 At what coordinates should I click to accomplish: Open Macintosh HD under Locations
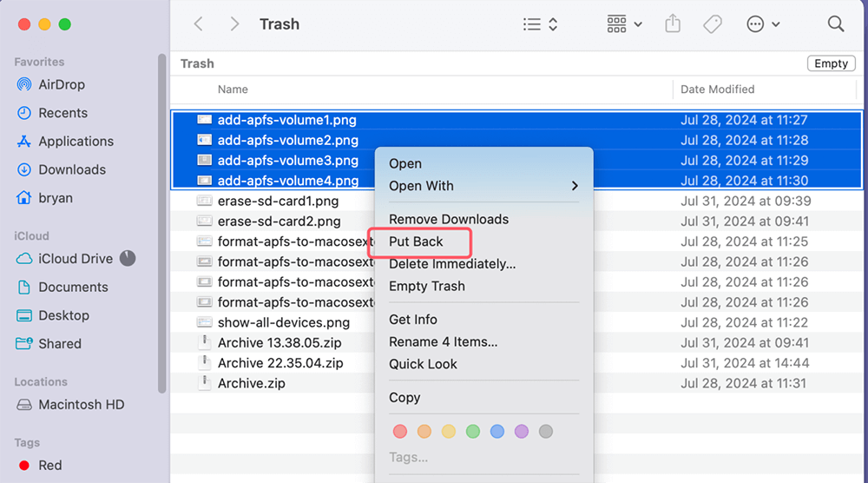tap(81, 405)
